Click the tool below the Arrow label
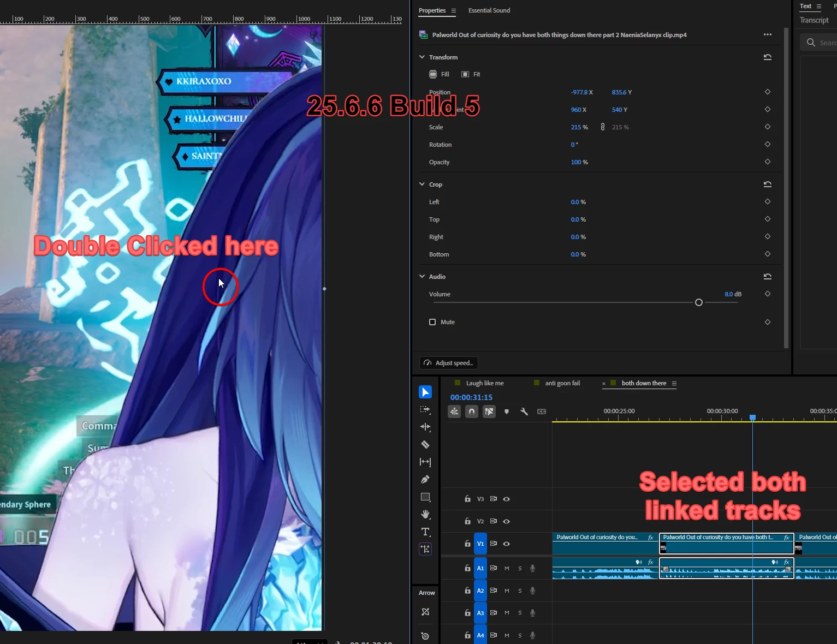Image resolution: width=837 pixels, height=644 pixels. click(x=425, y=612)
